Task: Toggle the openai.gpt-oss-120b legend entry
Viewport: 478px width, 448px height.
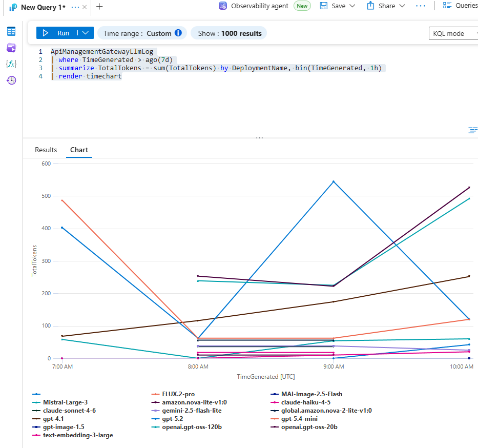Action: pyautogui.click(x=186, y=427)
